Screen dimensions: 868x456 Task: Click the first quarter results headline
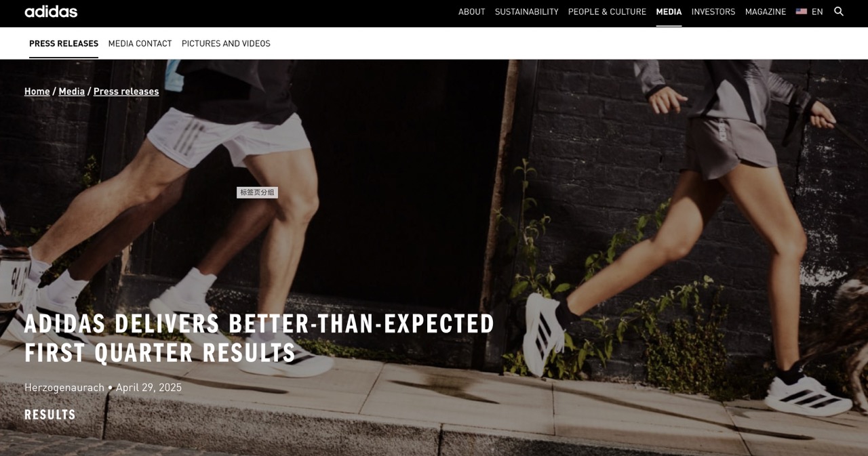point(260,338)
